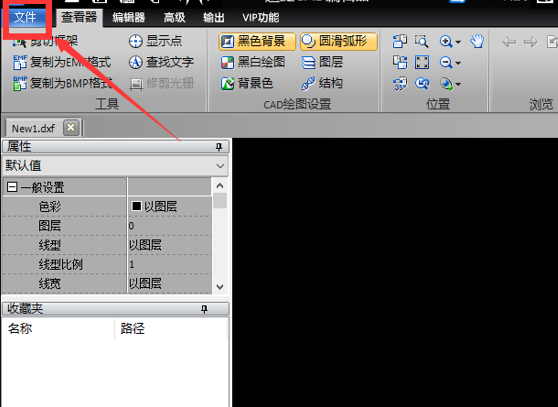Screen dimensions: 558x407
Task: Click the 修剪光栅 button
Action: [162, 83]
